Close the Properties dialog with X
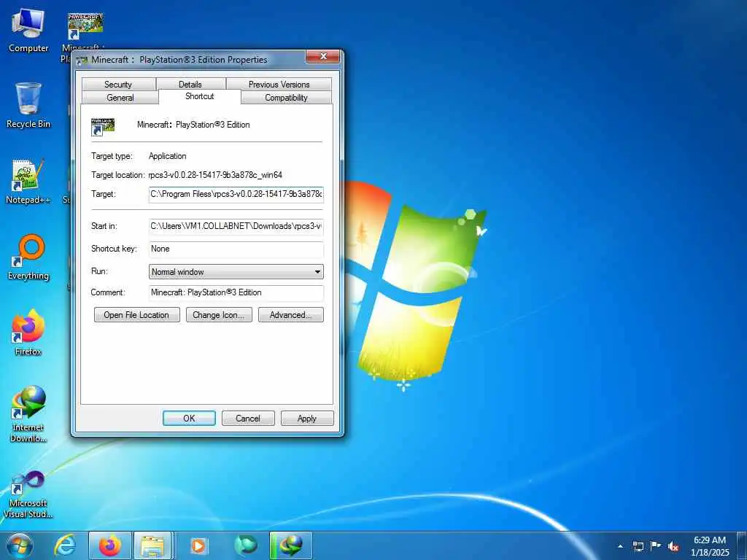The height and width of the screenshot is (560, 747). (x=323, y=57)
